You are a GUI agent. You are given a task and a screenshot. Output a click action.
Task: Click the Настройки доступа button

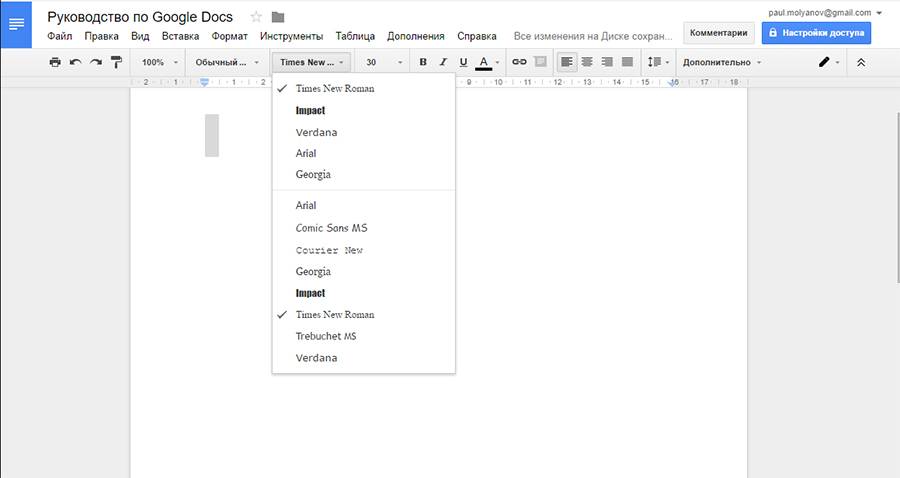tap(816, 32)
